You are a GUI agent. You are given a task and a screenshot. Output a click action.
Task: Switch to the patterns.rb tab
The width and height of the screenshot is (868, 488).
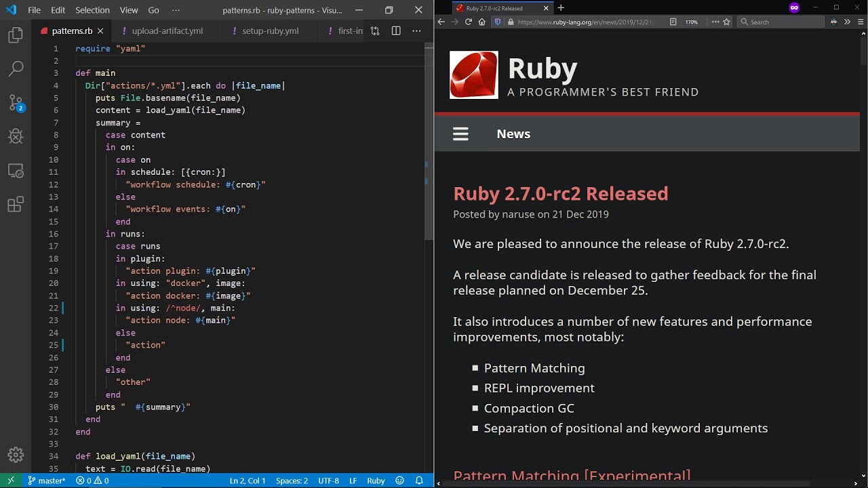(x=72, y=31)
